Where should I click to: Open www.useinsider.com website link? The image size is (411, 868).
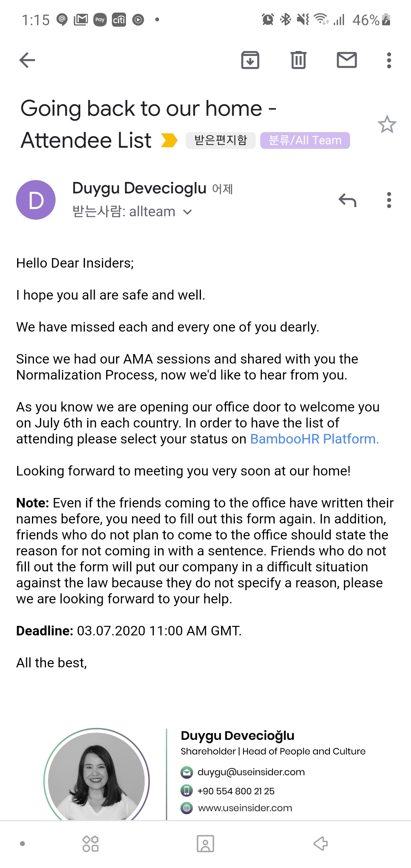pos(245,808)
